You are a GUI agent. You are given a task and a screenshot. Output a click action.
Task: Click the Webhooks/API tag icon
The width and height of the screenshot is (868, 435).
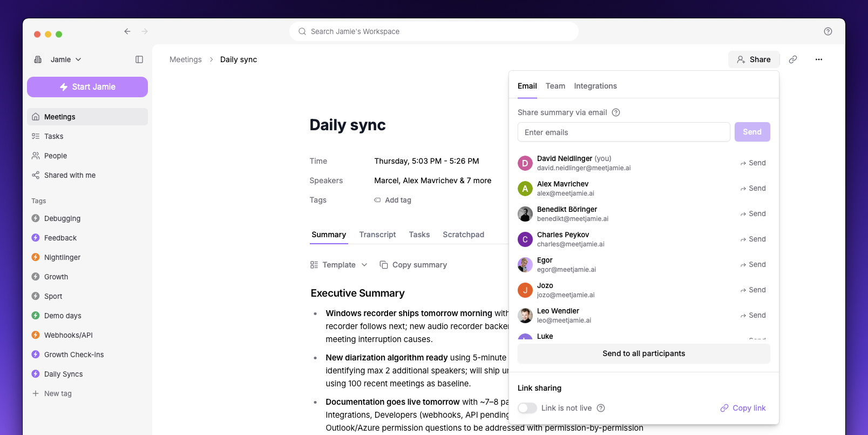(36, 335)
